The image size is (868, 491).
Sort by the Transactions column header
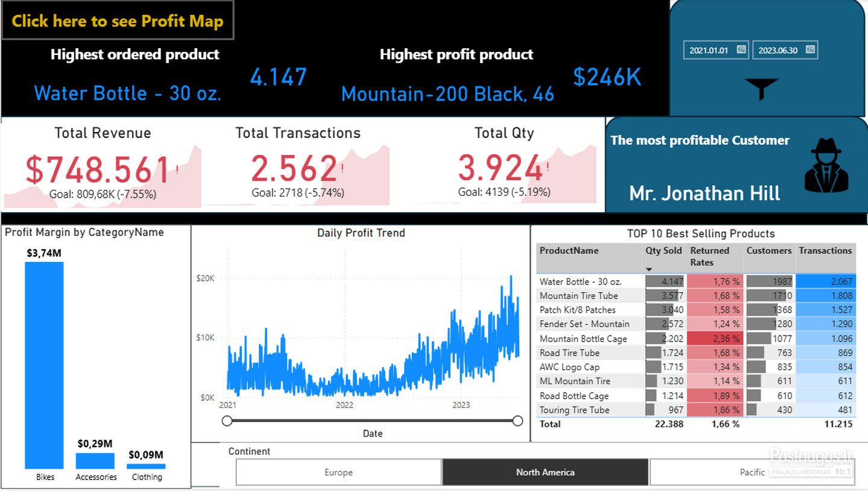(825, 251)
